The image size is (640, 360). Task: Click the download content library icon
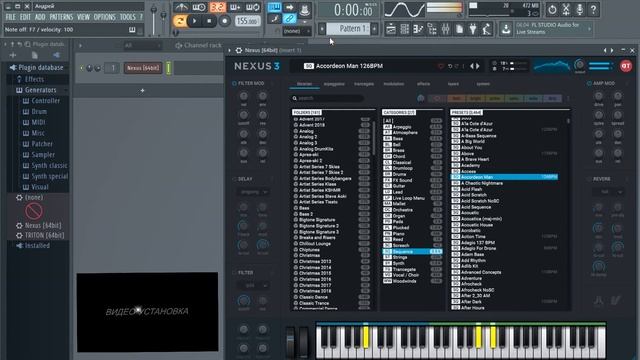506,29
